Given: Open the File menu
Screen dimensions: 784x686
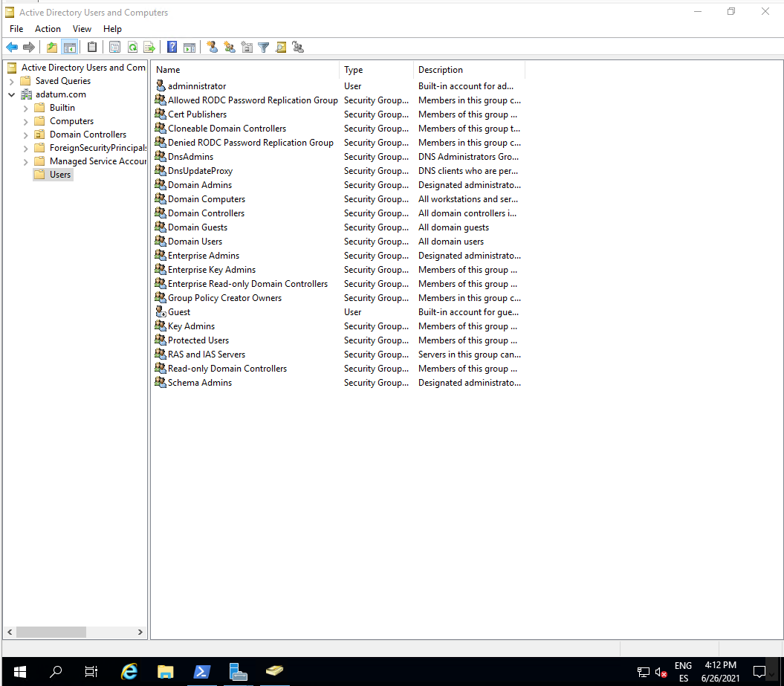Looking at the screenshot, I should click(x=16, y=29).
